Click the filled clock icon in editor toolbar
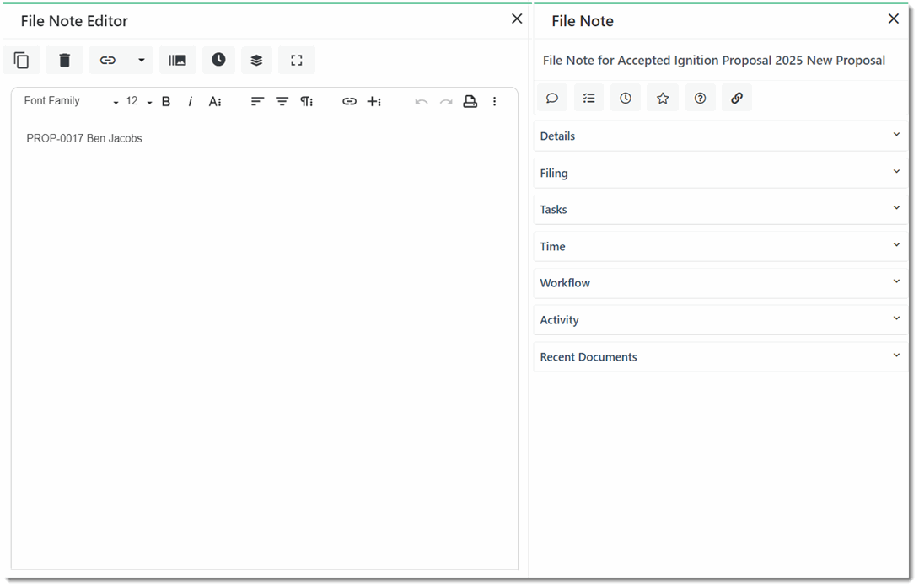 tap(218, 60)
